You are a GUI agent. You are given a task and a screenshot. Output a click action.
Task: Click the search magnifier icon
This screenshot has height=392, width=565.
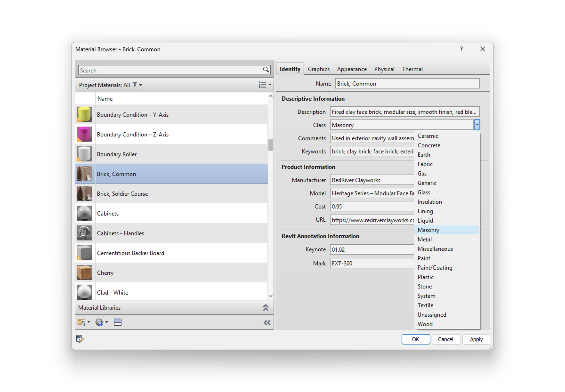(x=265, y=70)
